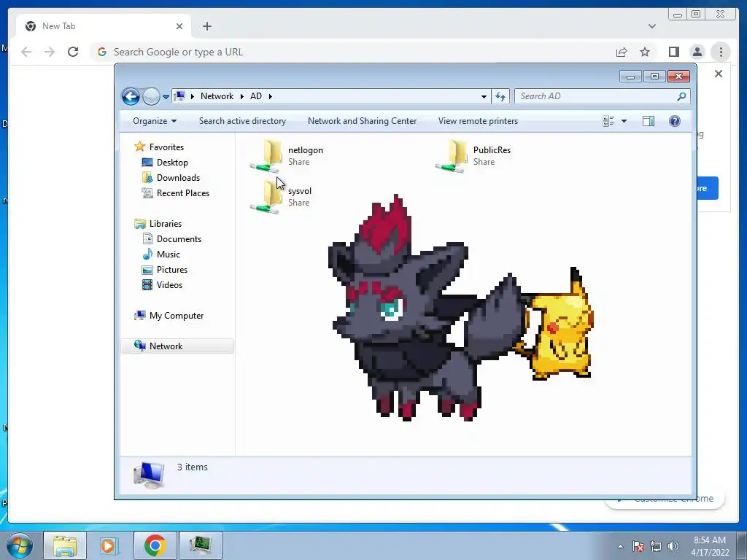Click the magnifier icon in Search AD

682,96
